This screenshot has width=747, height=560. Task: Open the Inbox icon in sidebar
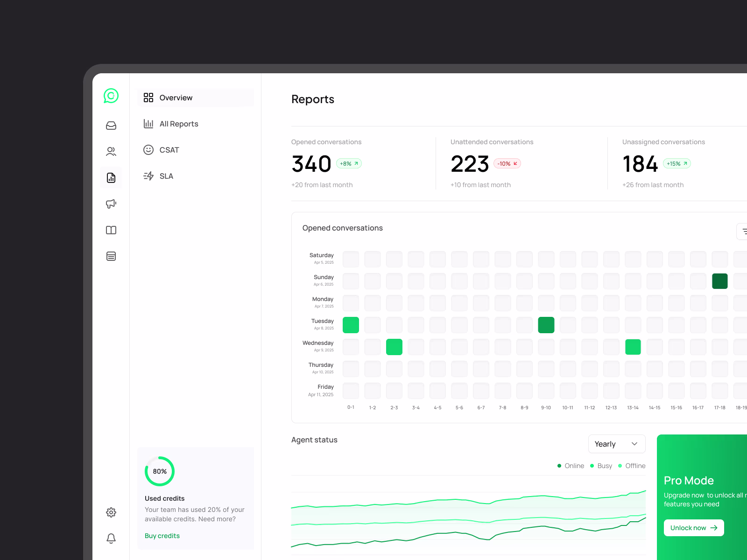point(111,125)
